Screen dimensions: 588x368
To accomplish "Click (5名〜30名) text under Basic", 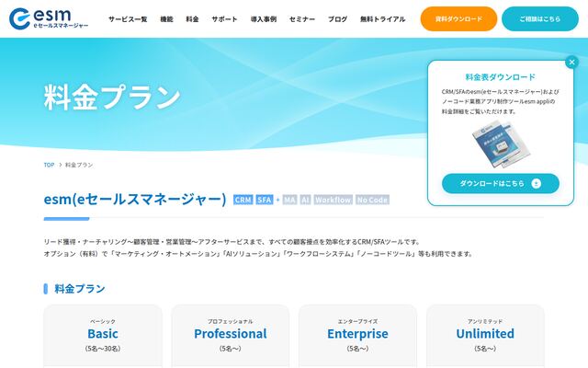I will click(x=103, y=349).
